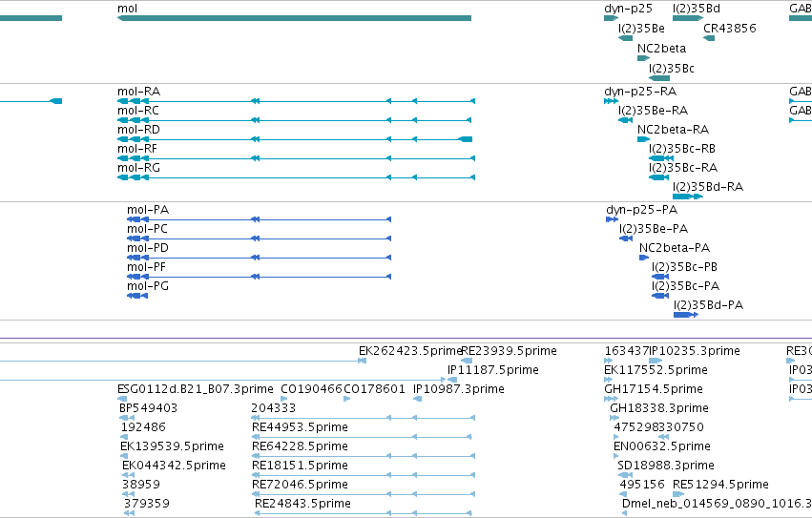812x518 pixels.
Task: Select protein mol-PA
Action: (x=259, y=219)
